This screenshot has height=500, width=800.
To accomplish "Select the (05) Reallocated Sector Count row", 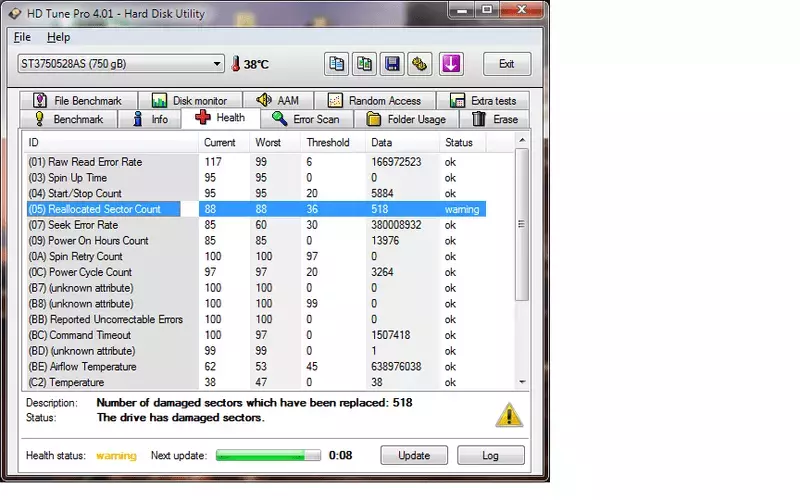I will 255,209.
